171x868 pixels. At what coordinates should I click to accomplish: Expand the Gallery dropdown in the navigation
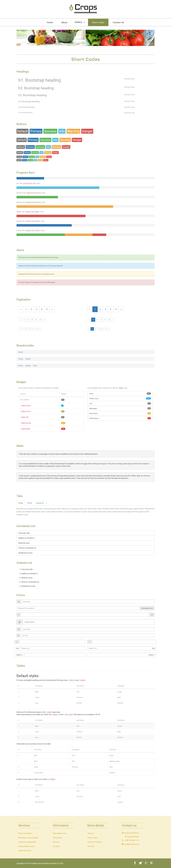(80, 22)
